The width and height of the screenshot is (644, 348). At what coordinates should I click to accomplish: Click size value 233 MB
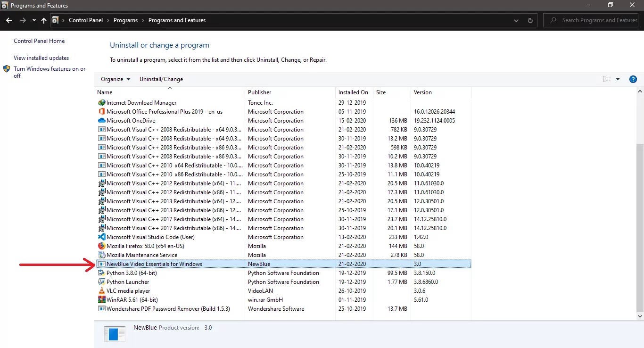tap(398, 237)
